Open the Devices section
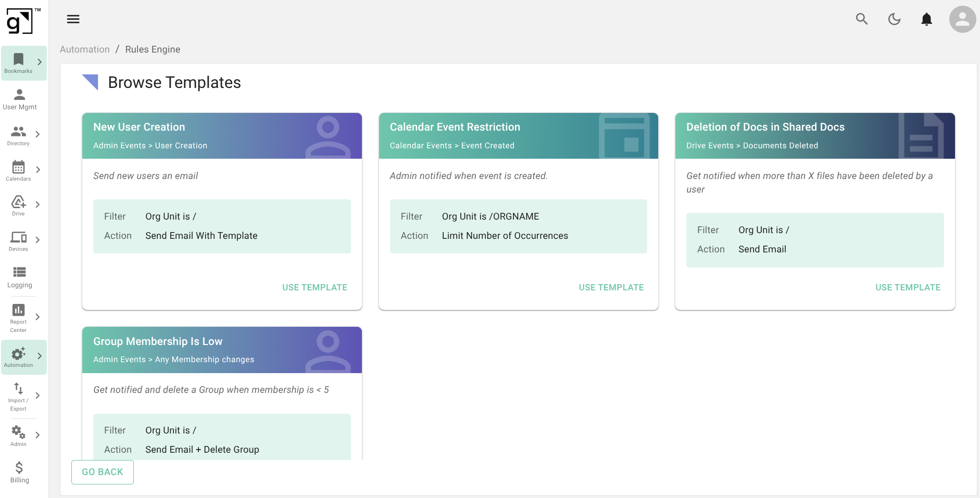The image size is (980, 498). (x=18, y=241)
